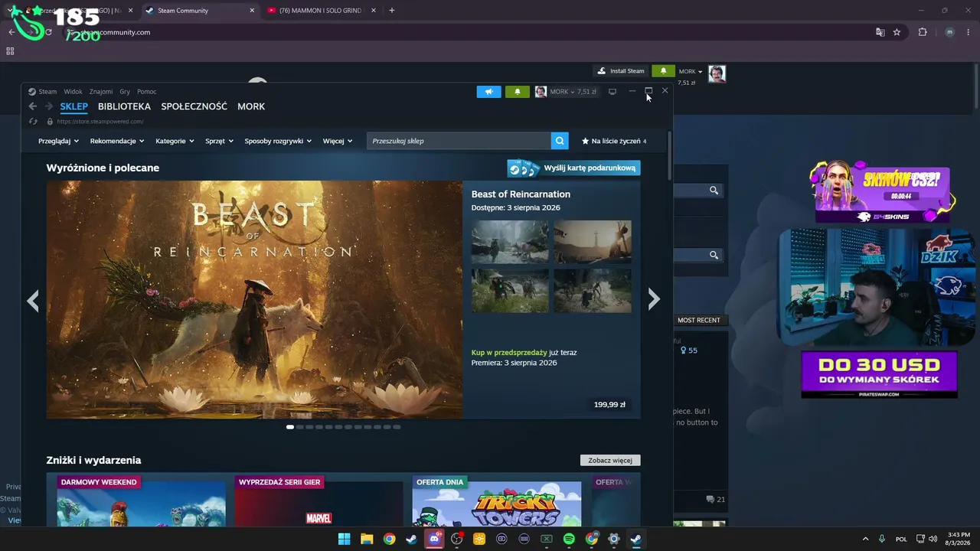
Task: Switch to the BIBLIOTEKA tab
Action: click(x=124, y=106)
